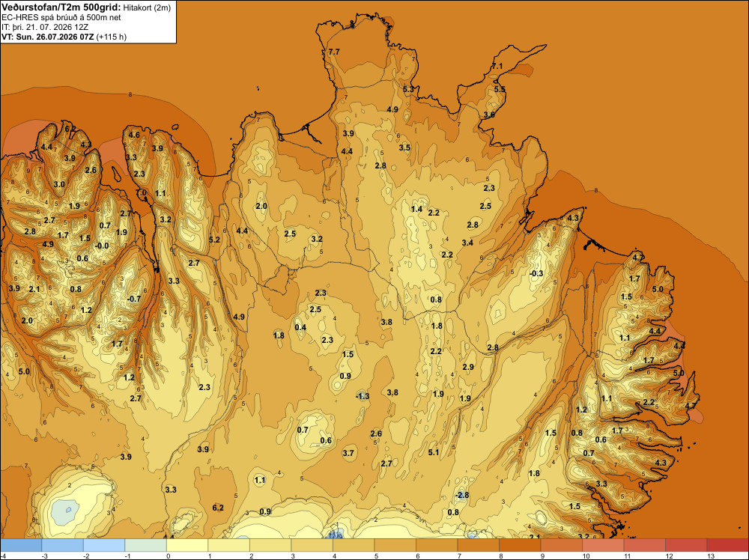Click the forecast offset "(+115 h)"
The width and height of the screenshot is (749, 560).
point(112,37)
